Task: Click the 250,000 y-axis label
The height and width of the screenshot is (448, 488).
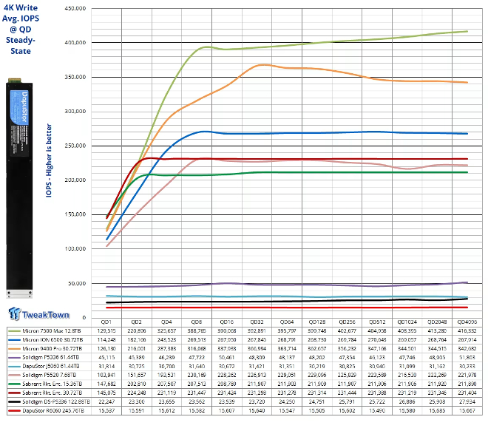Action: (x=75, y=146)
